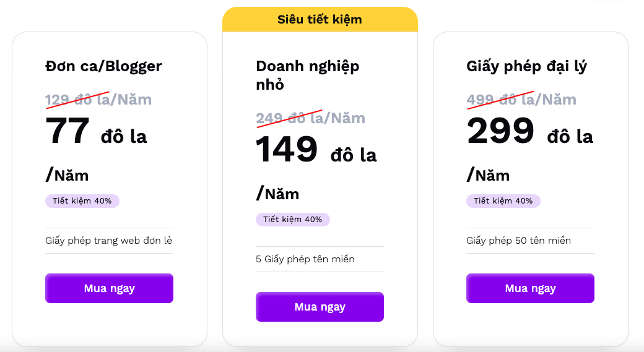The height and width of the screenshot is (352, 644).
Task: Click the Doanh nghiệp nhỏ heading
Action: (x=307, y=75)
